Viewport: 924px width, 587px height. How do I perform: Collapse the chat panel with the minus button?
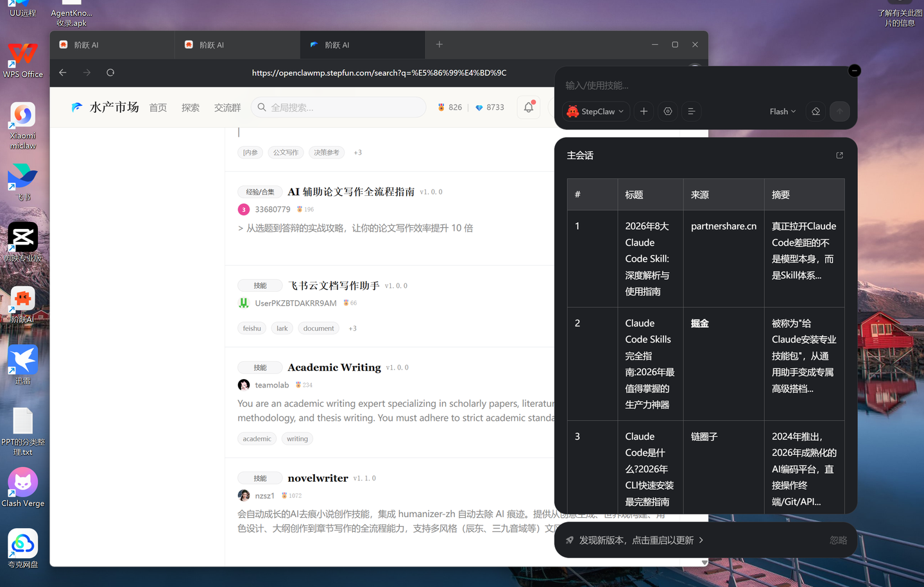pyautogui.click(x=854, y=71)
